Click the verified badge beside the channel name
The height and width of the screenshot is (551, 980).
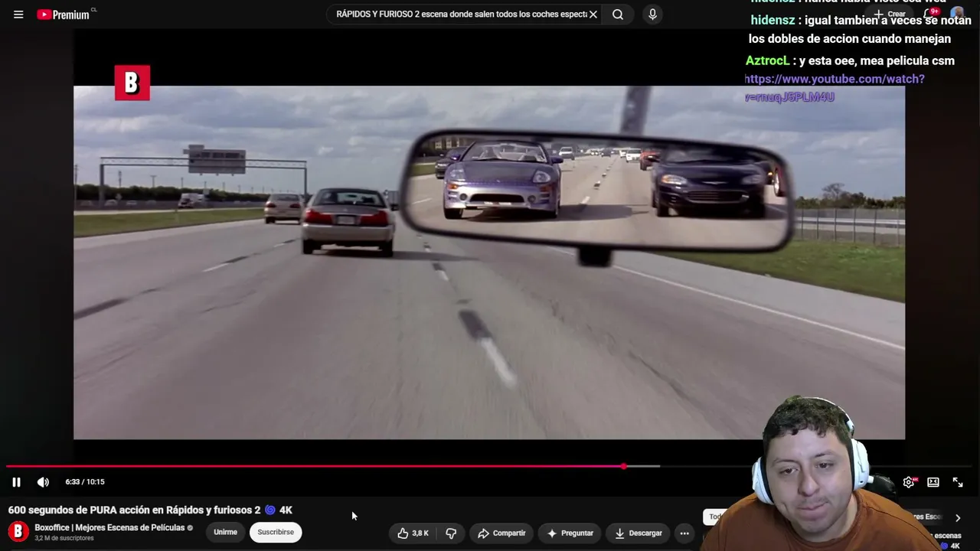point(190,528)
